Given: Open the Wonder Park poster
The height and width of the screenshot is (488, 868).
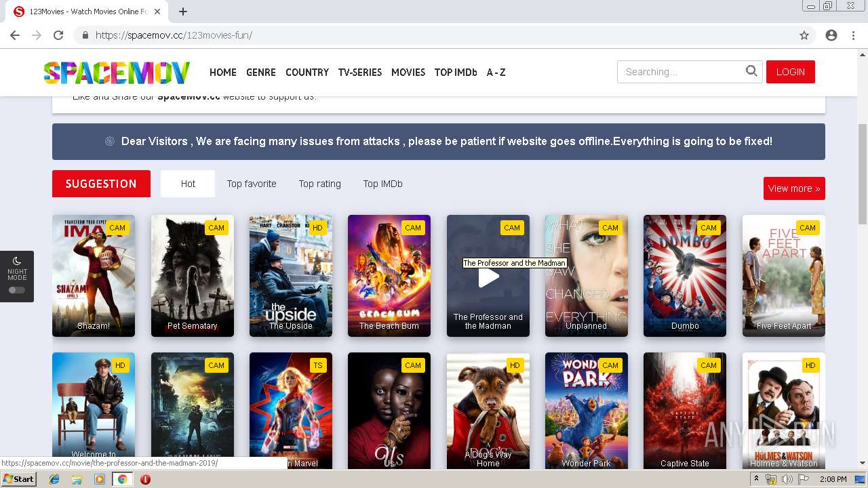Looking at the screenshot, I should [587, 410].
